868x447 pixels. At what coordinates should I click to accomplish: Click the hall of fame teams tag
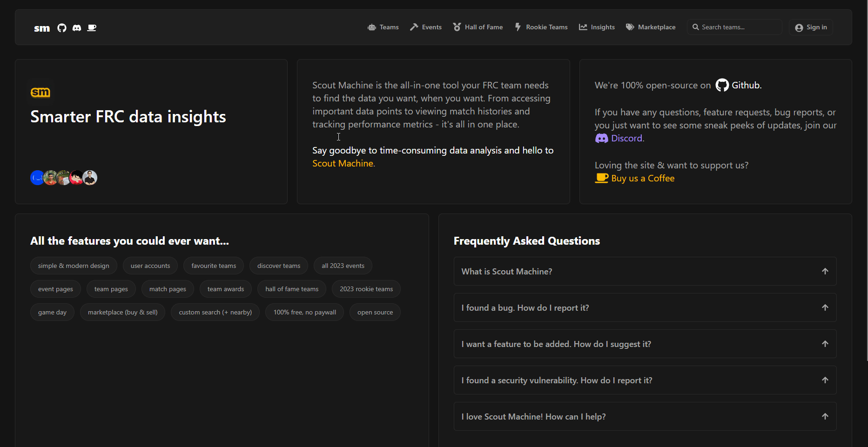[292, 289]
